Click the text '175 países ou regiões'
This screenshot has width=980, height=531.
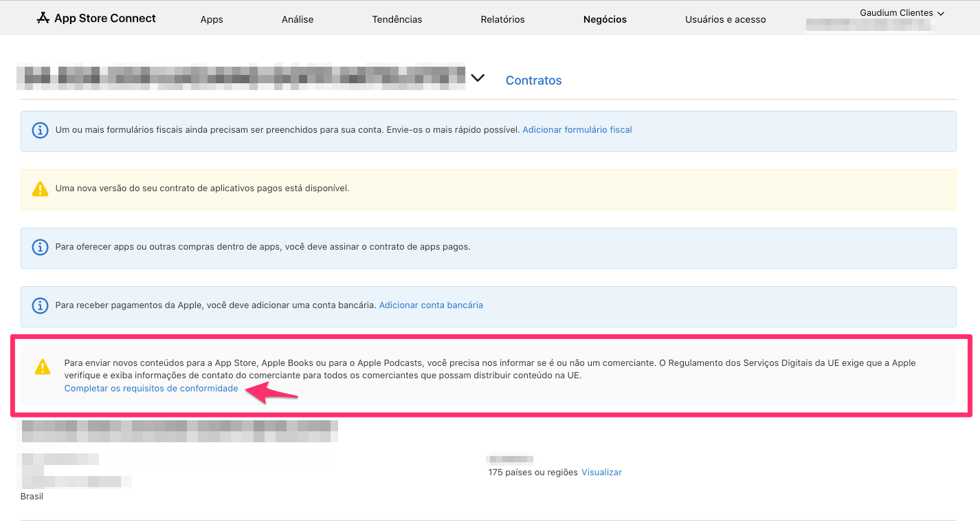click(x=533, y=473)
